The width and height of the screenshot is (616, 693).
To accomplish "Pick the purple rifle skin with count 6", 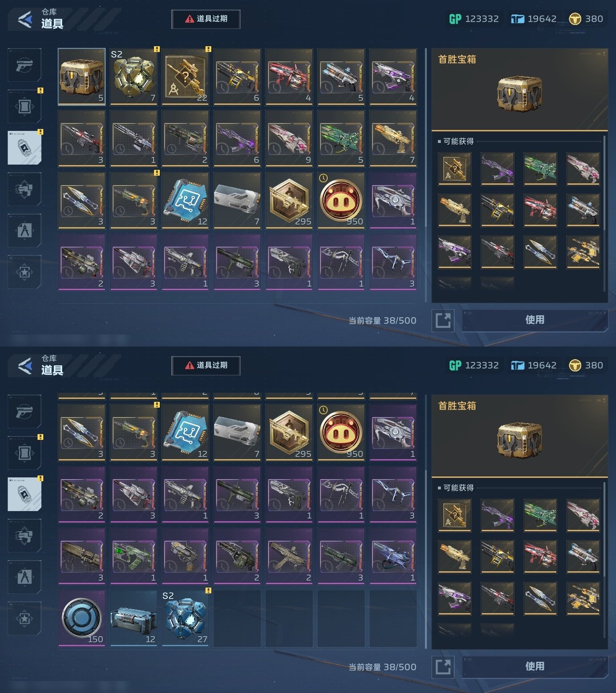I will tap(237, 139).
